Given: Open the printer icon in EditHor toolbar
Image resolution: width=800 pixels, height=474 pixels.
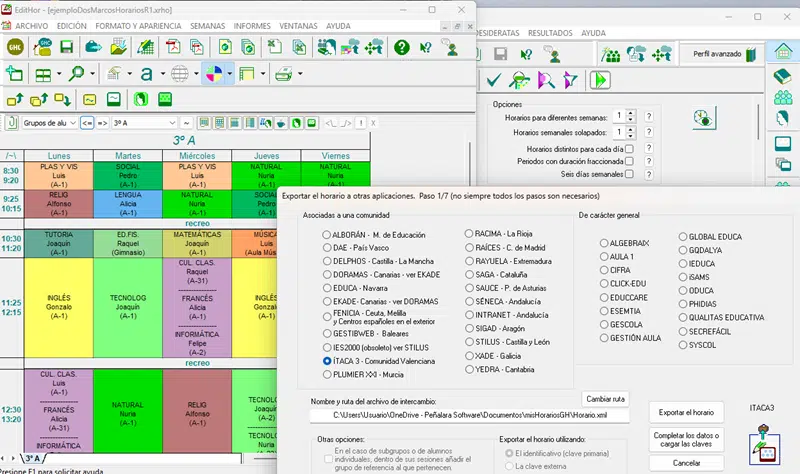Looking at the screenshot, I should coord(283,74).
